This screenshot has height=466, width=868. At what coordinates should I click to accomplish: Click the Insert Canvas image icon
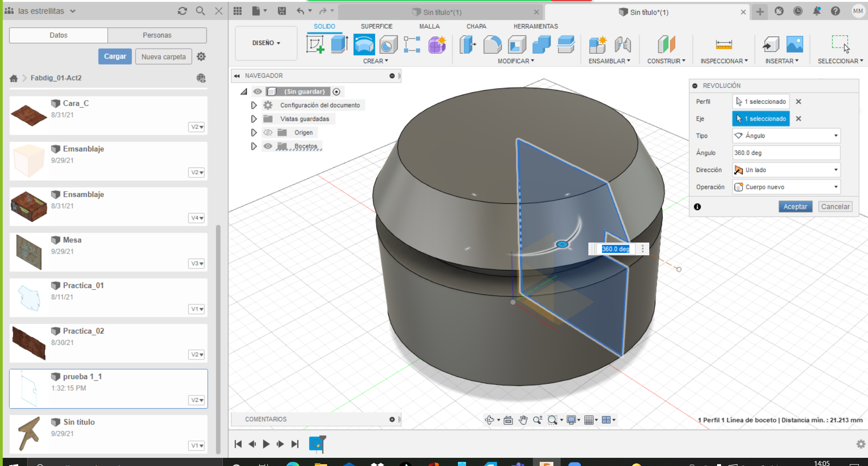794,45
